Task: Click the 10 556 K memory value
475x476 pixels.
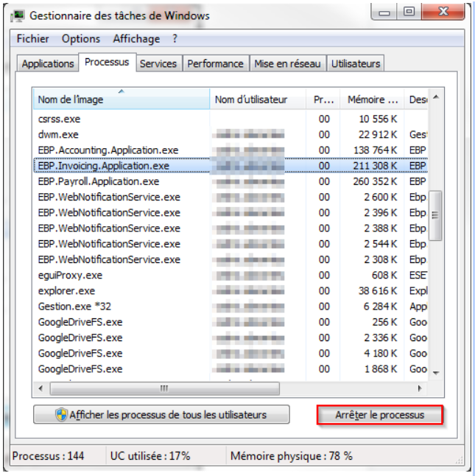Action: [x=378, y=119]
